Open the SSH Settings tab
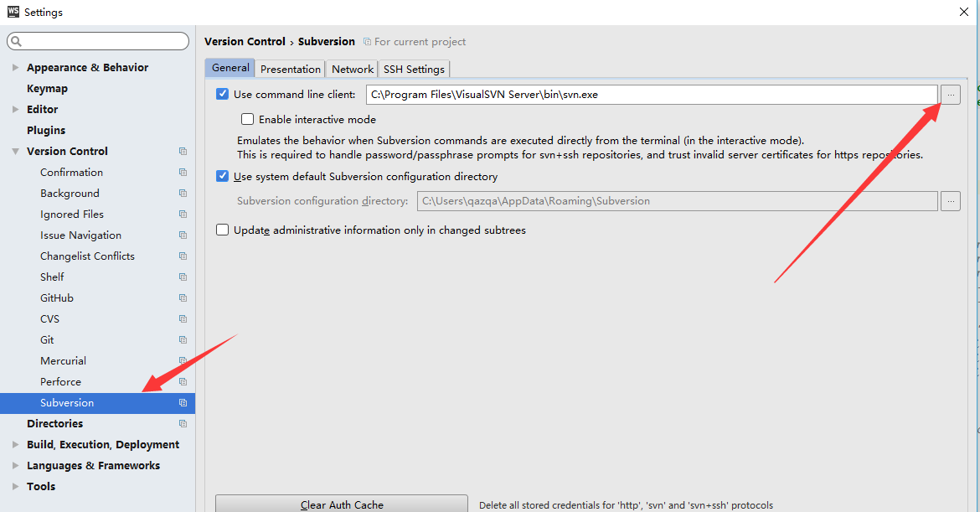980x512 pixels. (414, 69)
